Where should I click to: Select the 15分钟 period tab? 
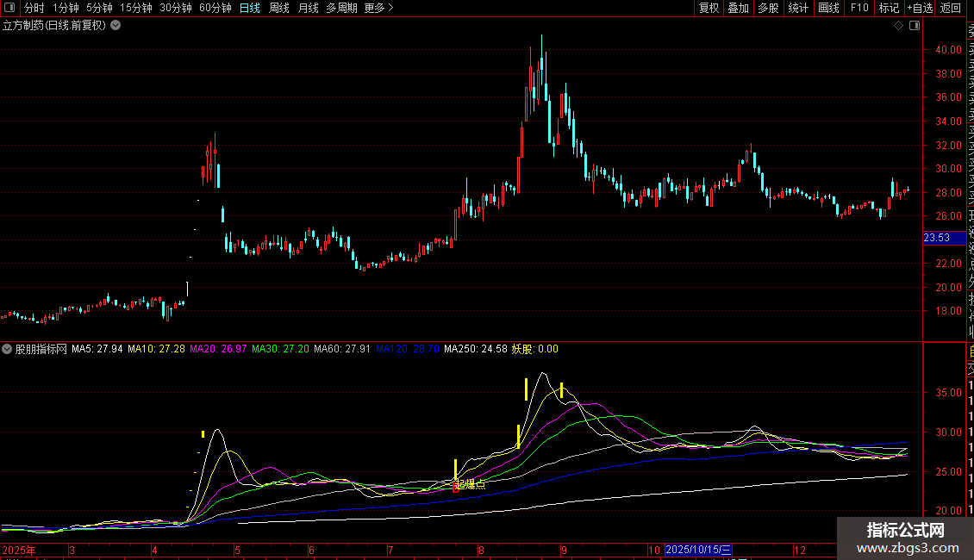[x=136, y=8]
